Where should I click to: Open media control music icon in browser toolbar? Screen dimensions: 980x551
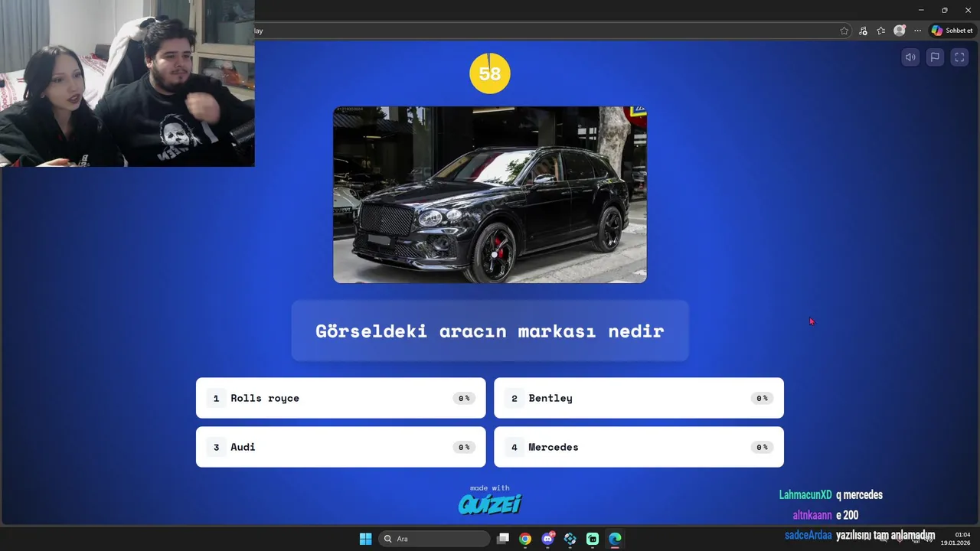(863, 31)
